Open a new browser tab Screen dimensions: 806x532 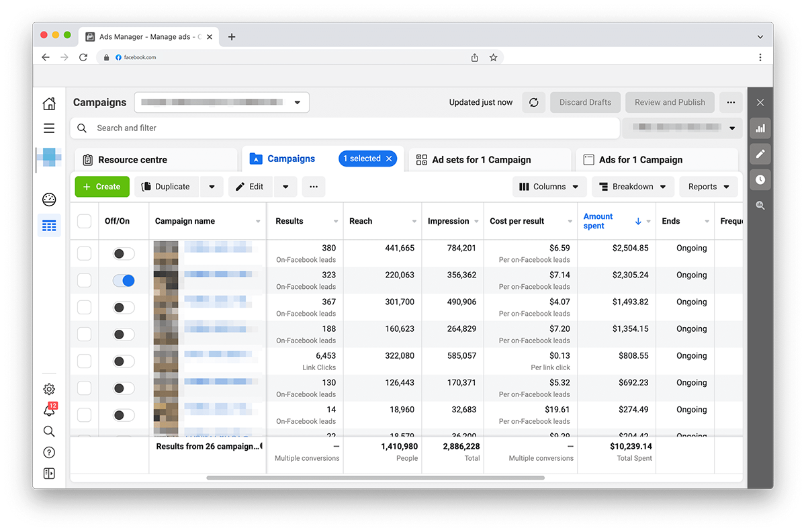point(232,37)
